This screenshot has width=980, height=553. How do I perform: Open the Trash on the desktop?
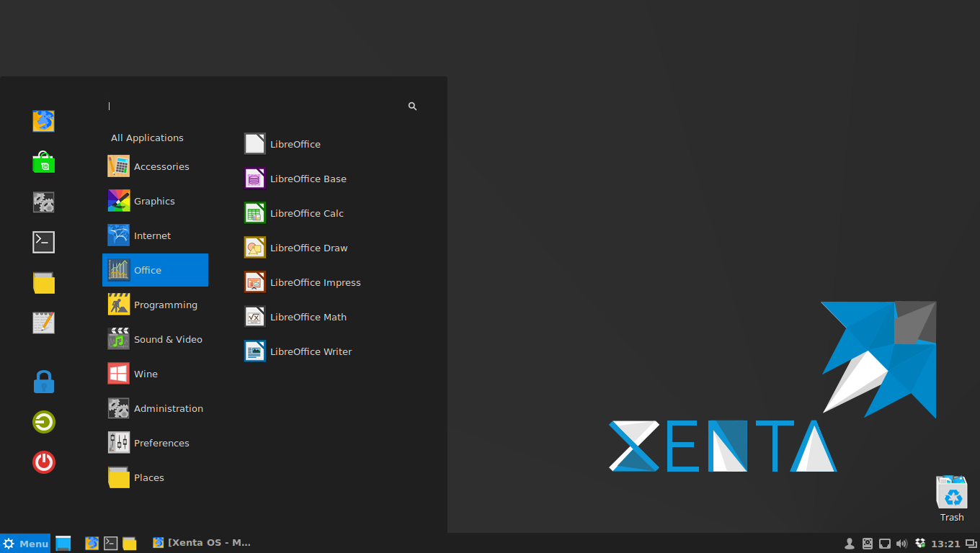tap(951, 493)
